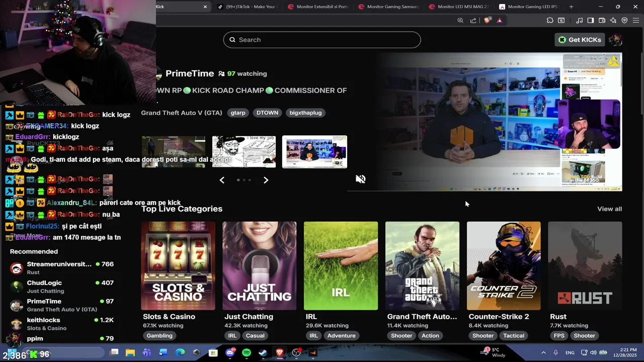Image resolution: width=644 pixels, height=362 pixels.
Task: Open keithlocks recommended channel
Action: click(x=62, y=324)
